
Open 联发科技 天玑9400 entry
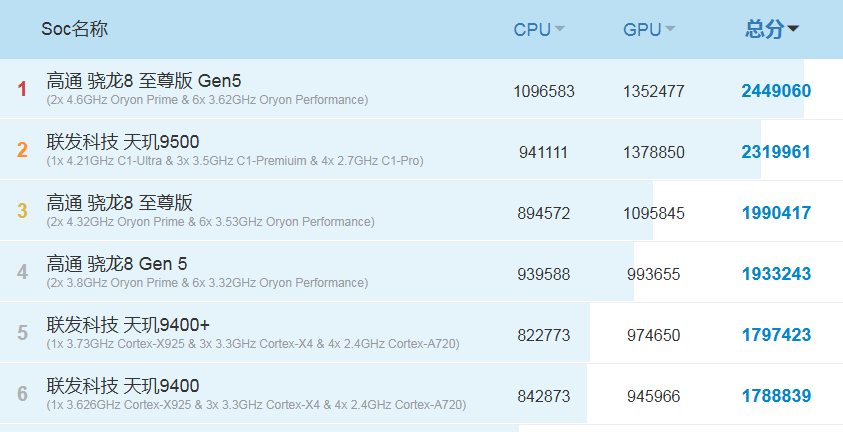(123, 386)
